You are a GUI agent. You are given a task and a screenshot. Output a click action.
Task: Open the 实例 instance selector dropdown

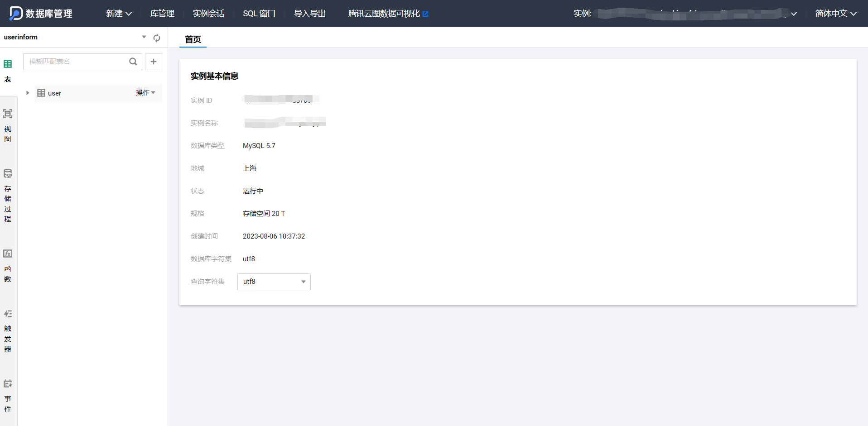pyautogui.click(x=794, y=14)
